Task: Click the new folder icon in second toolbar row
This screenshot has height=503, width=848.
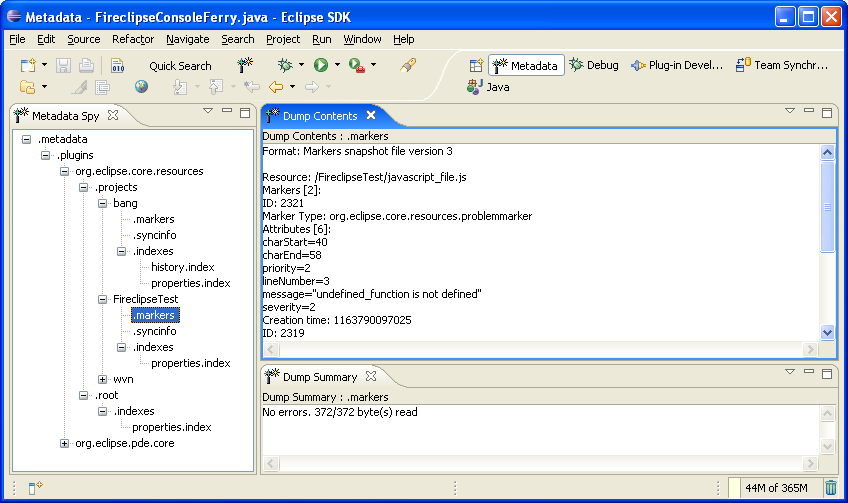Action: click(x=27, y=87)
